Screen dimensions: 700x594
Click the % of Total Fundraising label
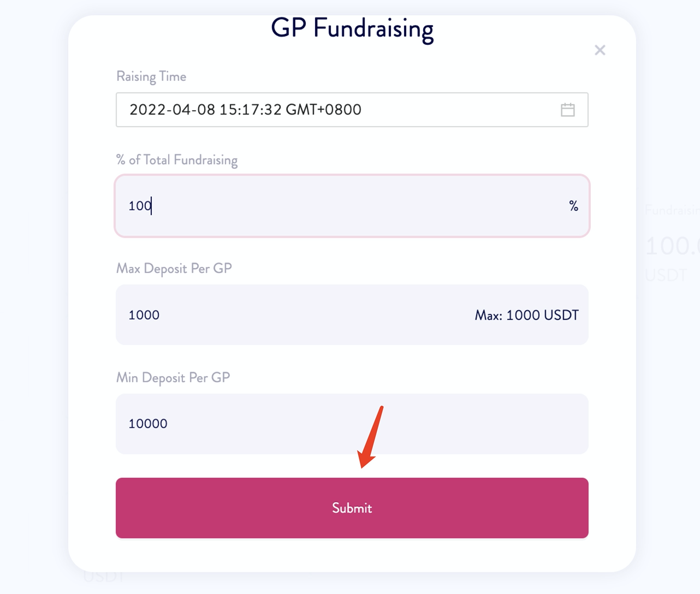pyautogui.click(x=177, y=160)
